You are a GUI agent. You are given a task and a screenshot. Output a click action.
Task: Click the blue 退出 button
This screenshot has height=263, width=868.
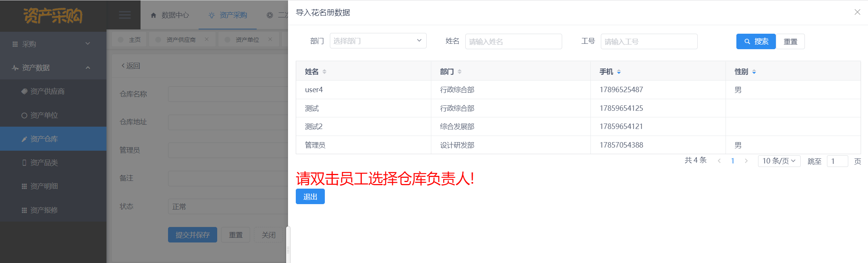(310, 196)
